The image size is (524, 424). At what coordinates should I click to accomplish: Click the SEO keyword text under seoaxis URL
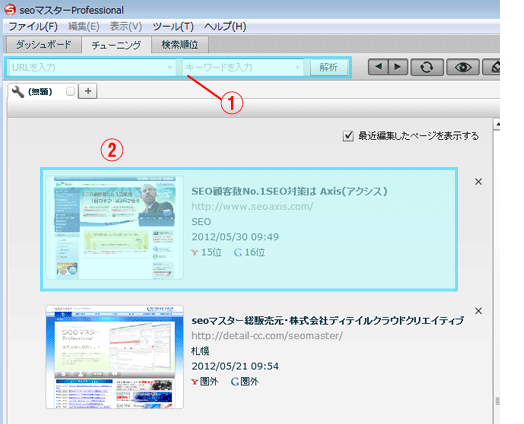[201, 222]
